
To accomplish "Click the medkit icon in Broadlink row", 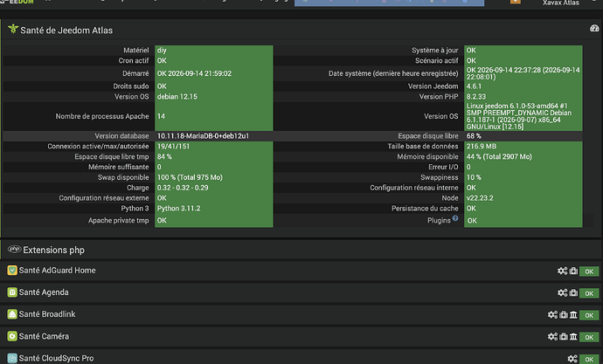I will point(564,315).
